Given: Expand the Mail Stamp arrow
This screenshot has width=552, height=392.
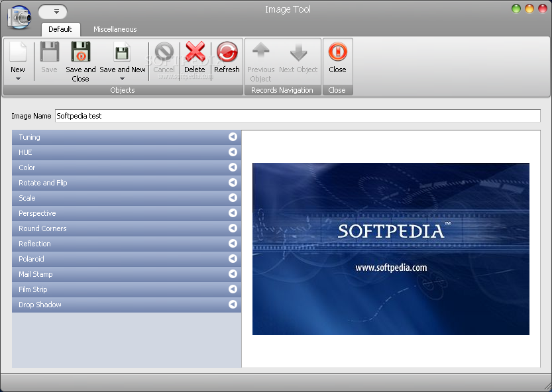Looking at the screenshot, I should click(x=233, y=273).
